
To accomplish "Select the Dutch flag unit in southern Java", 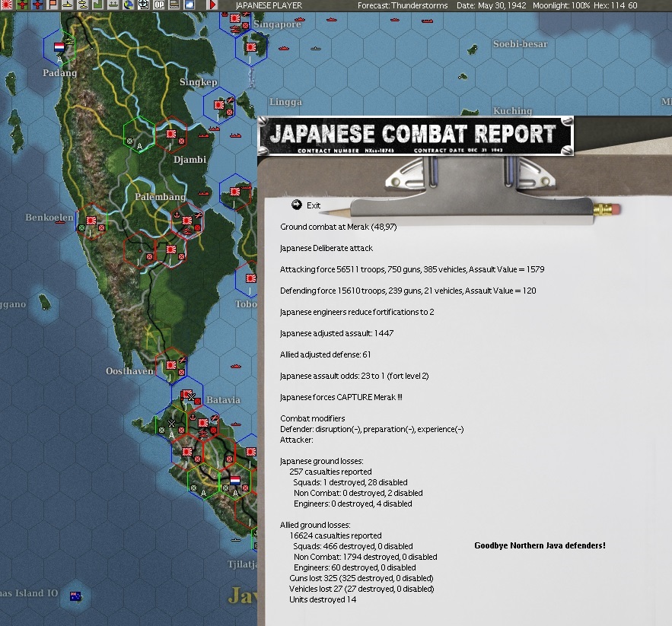I will (x=235, y=481).
